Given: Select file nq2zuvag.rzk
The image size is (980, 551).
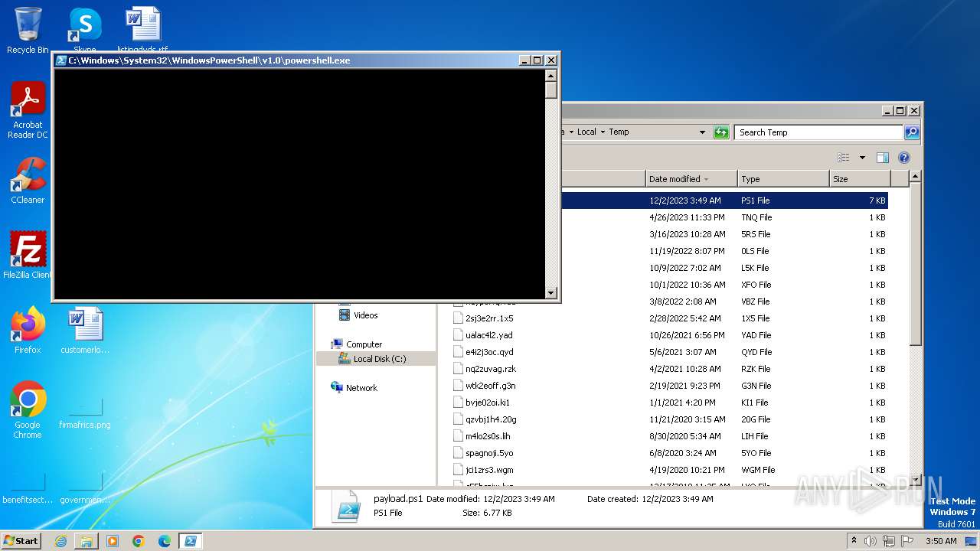Looking at the screenshot, I should point(491,369).
